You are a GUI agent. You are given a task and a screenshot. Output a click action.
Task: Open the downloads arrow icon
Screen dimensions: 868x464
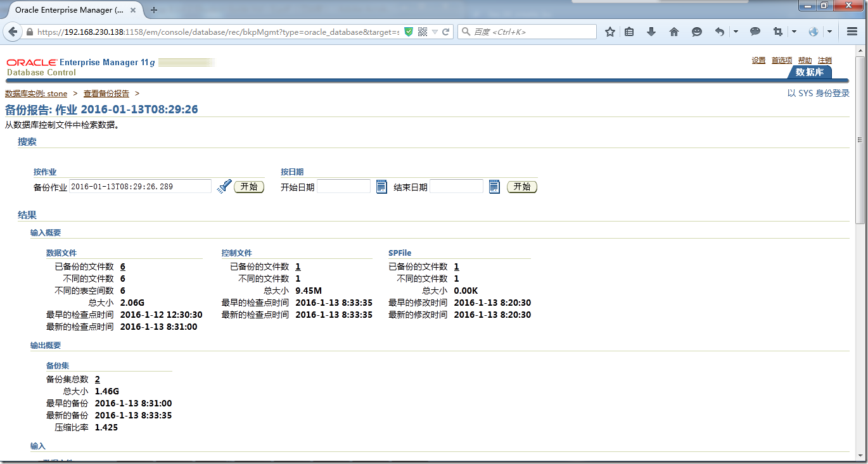(x=651, y=32)
